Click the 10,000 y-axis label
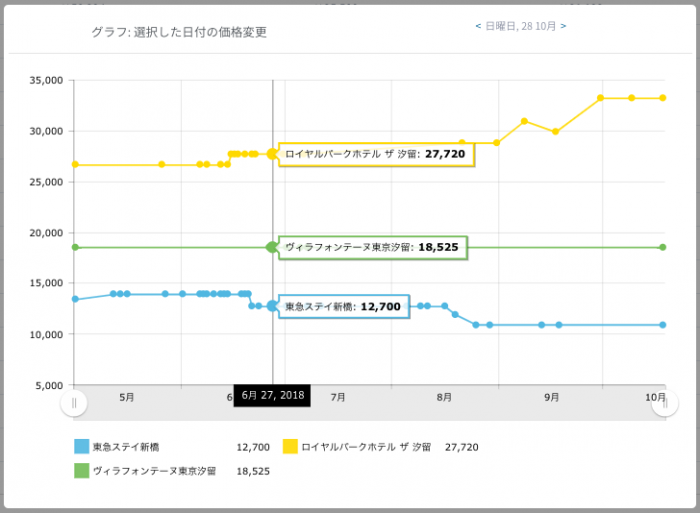Screen dimensions: 700x513 [x=46, y=334]
